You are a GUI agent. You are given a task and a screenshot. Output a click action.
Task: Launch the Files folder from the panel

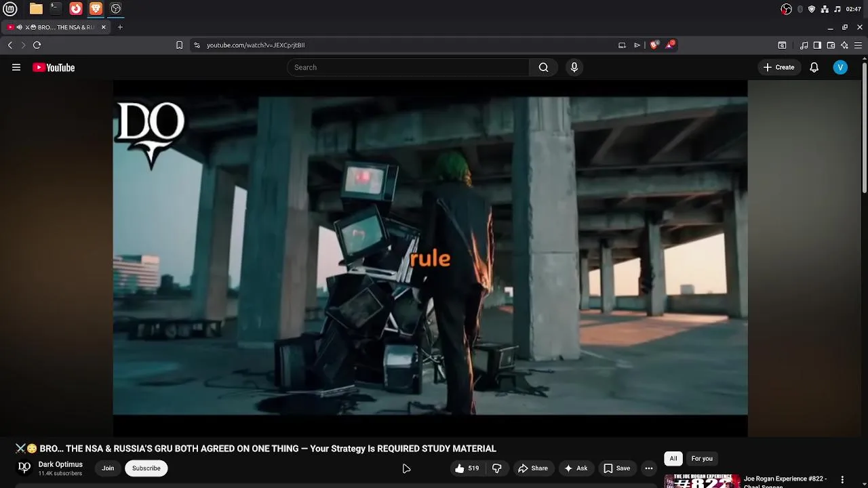(x=36, y=9)
